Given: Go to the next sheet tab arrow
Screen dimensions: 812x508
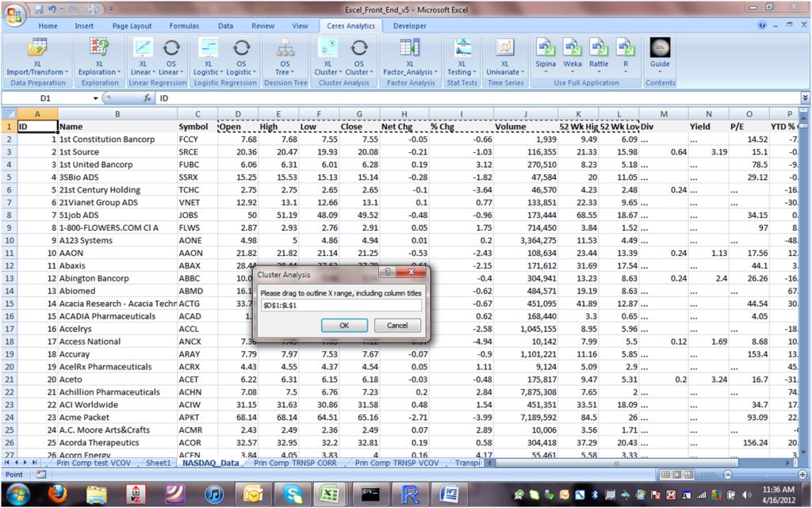Looking at the screenshot, I should point(25,463).
